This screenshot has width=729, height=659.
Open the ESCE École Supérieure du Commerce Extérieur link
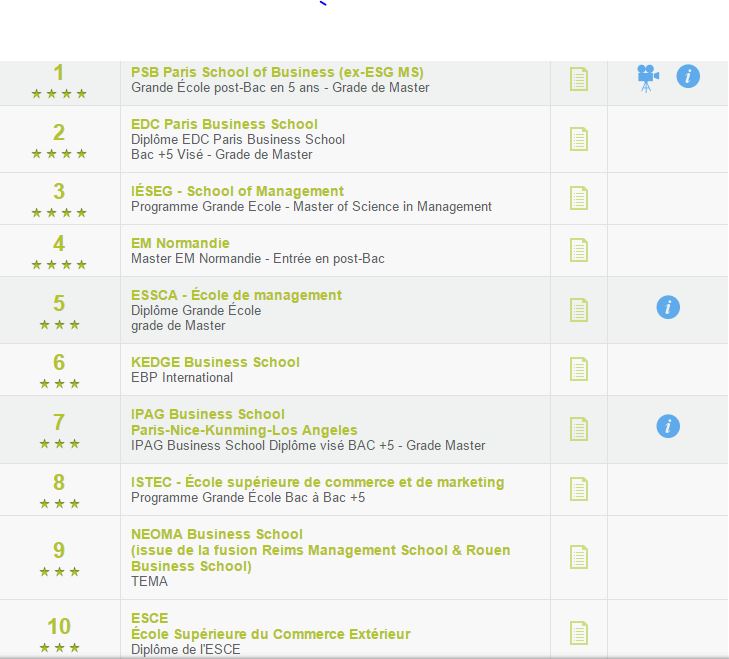click(271, 626)
